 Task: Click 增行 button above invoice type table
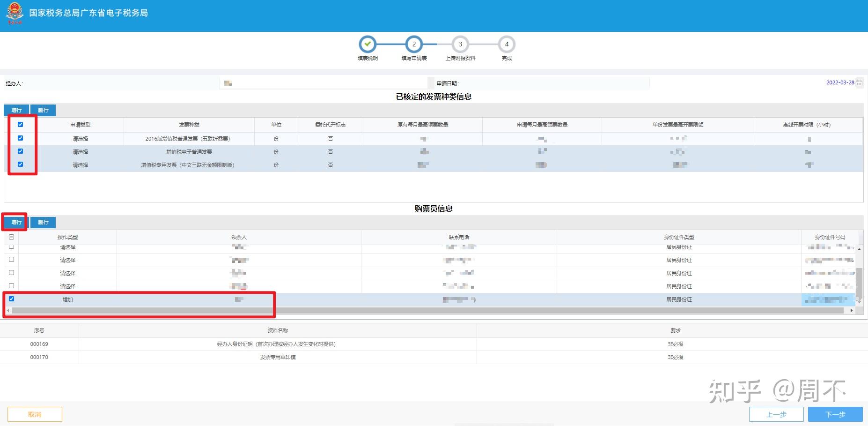(16, 110)
